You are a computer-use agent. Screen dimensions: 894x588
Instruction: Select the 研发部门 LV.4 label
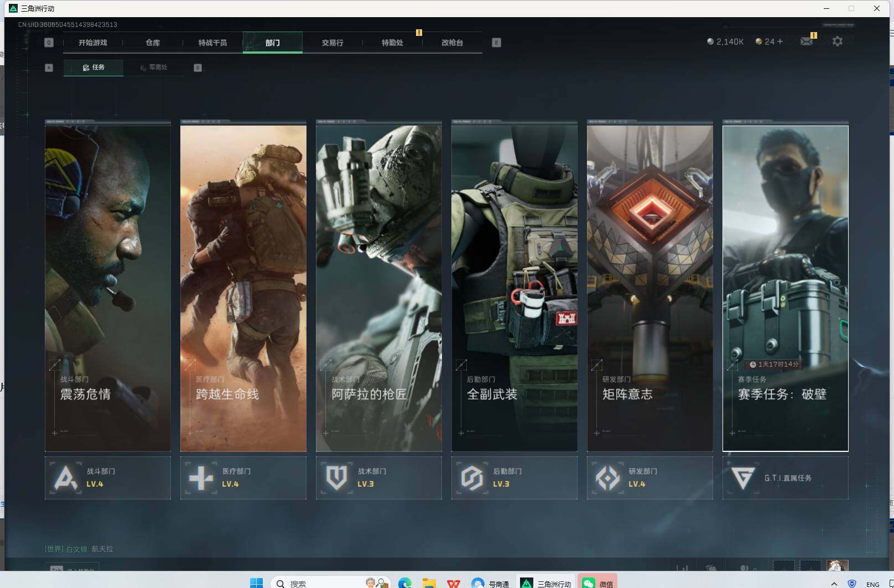click(x=643, y=477)
